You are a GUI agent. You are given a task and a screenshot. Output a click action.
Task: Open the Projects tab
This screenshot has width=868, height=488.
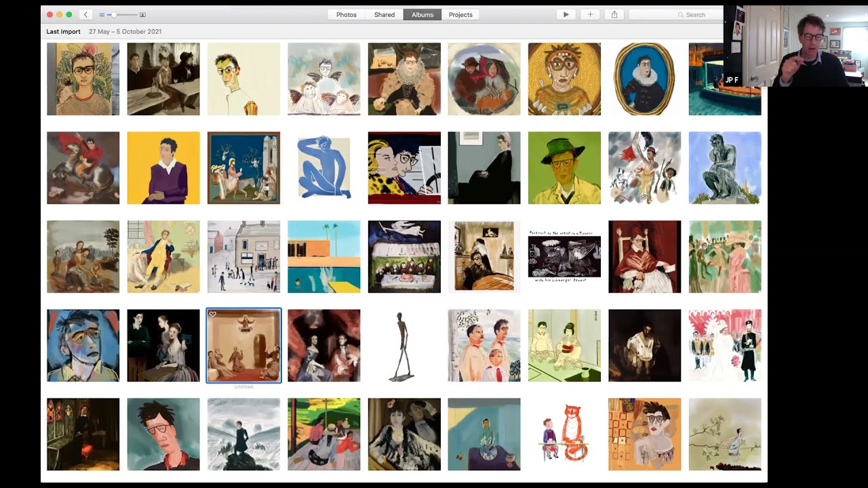460,14
